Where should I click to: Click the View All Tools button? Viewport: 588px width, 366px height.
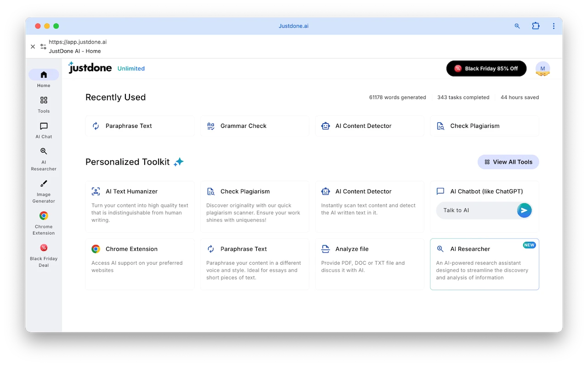click(x=508, y=162)
